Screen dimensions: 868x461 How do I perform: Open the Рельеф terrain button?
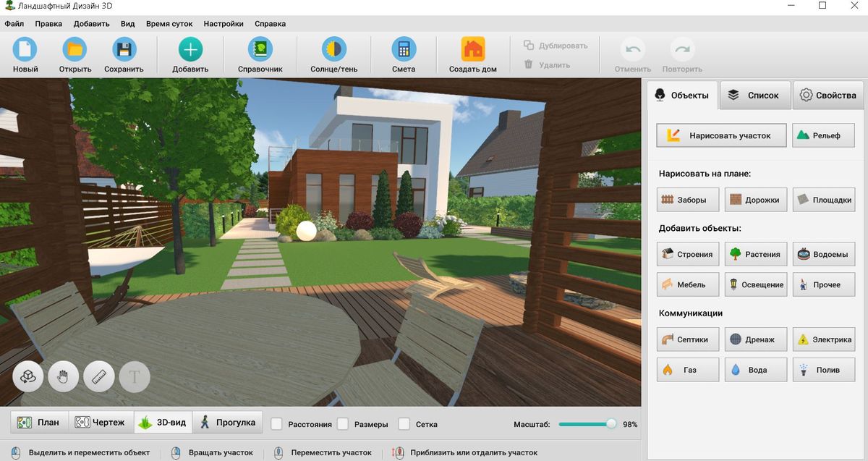[824, 135]
